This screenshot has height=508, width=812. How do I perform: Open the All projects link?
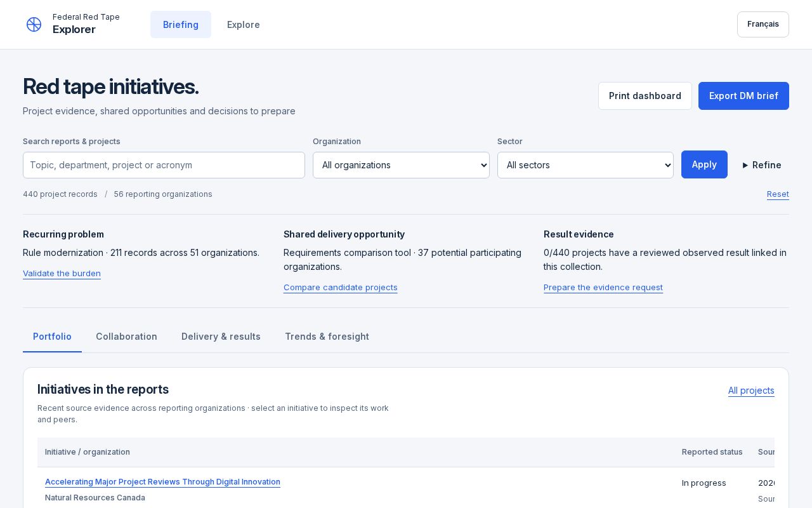tap(751, 391)
